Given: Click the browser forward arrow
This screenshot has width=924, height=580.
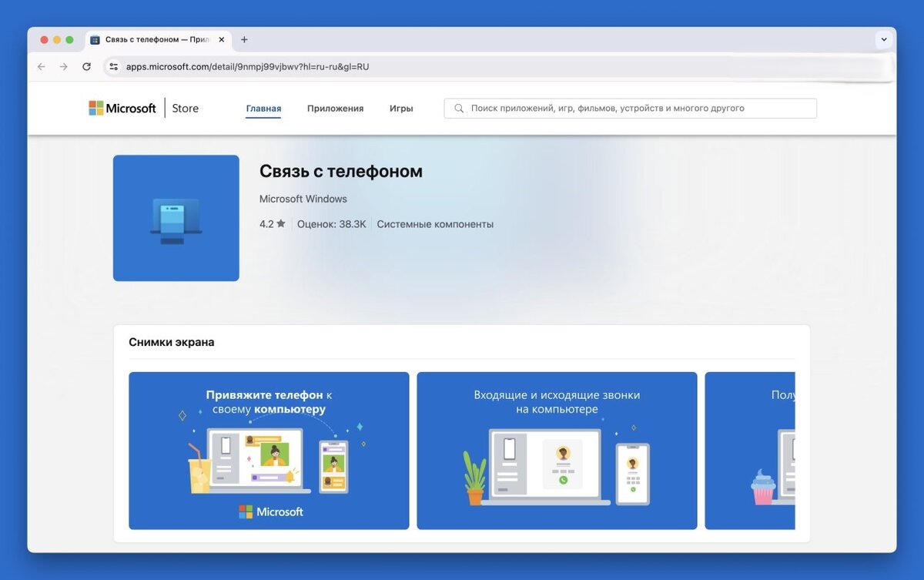Looking at the screenshot, I should 64,67.
